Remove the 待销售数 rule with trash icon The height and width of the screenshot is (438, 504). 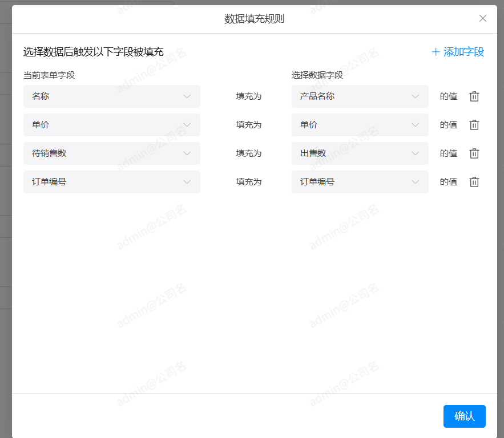(x=474, y=153)
